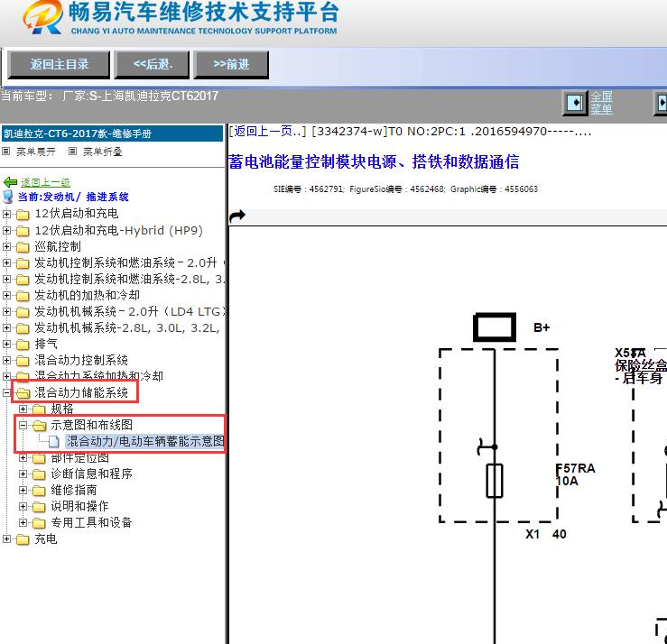Go back with <<后退 button

coord(153,65)
